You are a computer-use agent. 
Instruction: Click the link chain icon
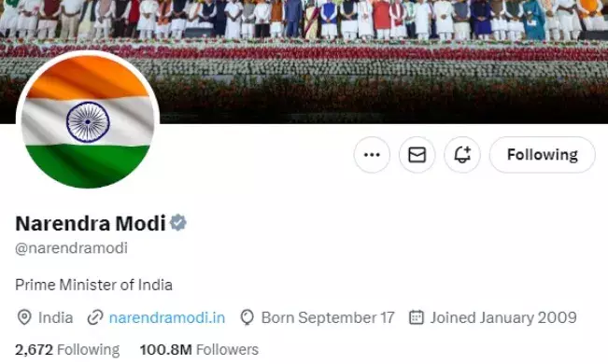pyautogui.click(x=95, y=317)
